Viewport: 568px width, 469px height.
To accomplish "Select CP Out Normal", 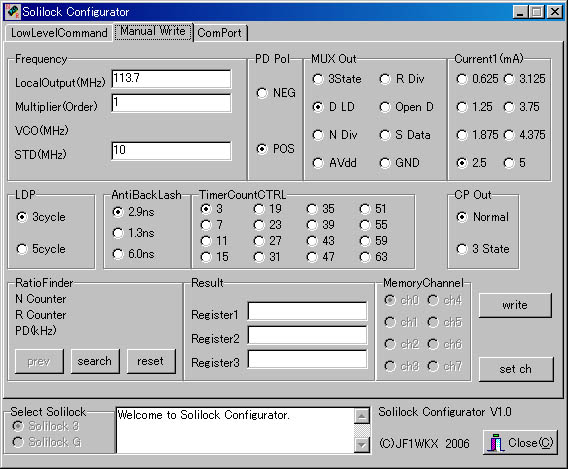I will 483,217.
